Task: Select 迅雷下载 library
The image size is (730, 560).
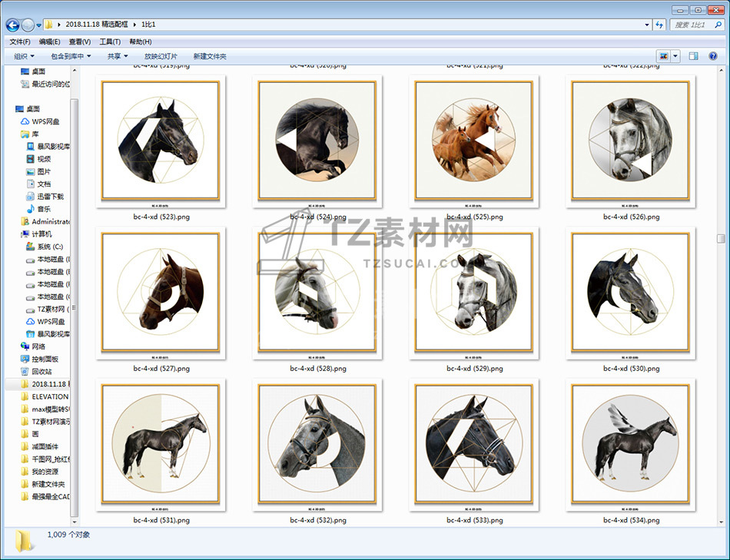Action: (45, 197)
